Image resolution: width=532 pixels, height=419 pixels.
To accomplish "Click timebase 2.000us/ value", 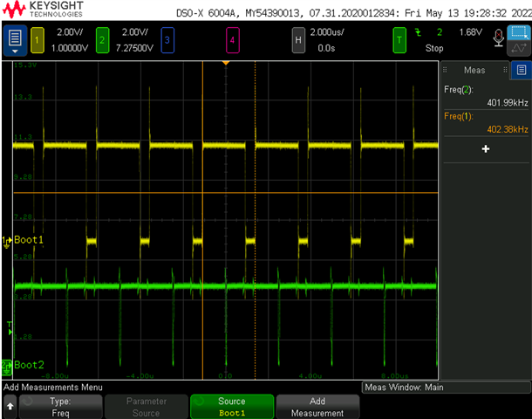I will pyautogui.click(x=327, y=32).
